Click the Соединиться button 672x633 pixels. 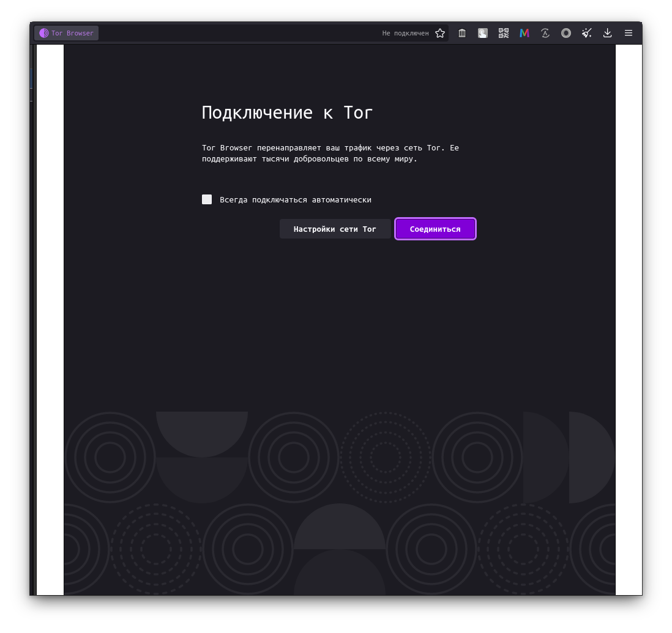click(435, 229)
